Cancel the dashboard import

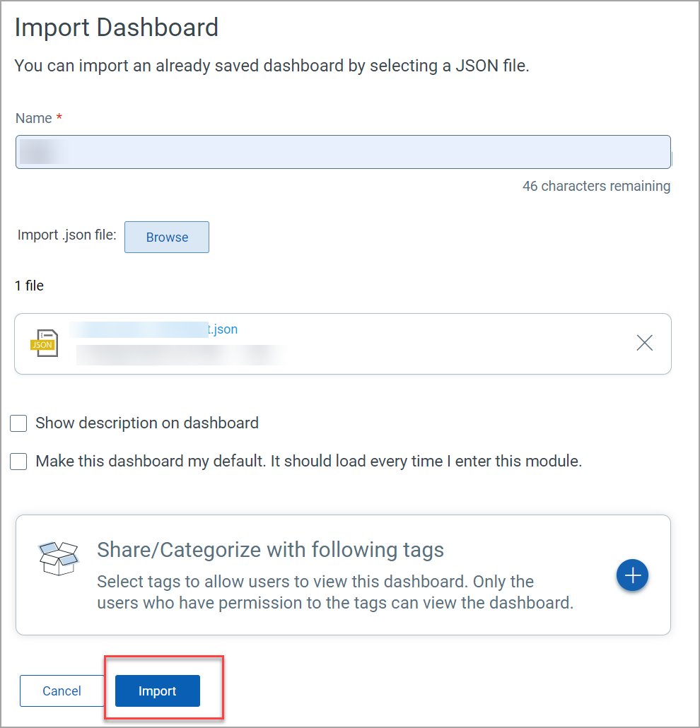[x=62, y=691]
